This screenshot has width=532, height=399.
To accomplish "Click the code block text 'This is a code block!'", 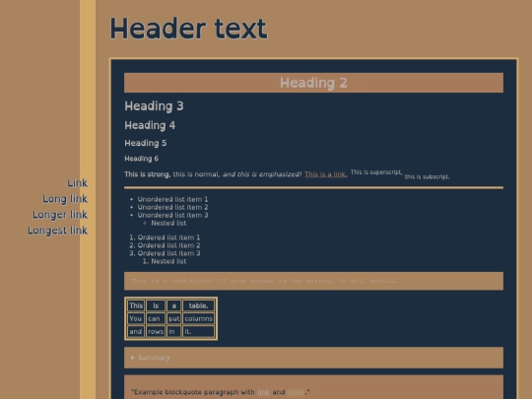I will 172,281.
